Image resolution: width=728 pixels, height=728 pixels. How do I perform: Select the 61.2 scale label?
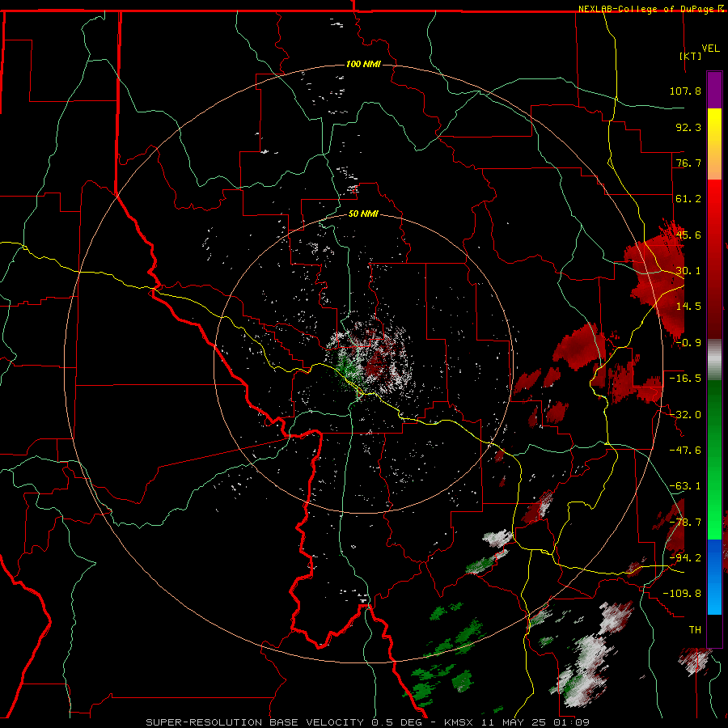688,199
